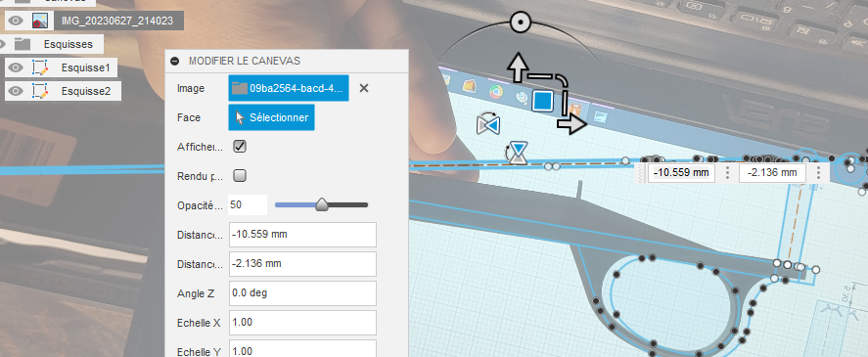Click the 09ba2564-bacd image file button
This screenshot has height=357, width=868.
click(289, 88)
